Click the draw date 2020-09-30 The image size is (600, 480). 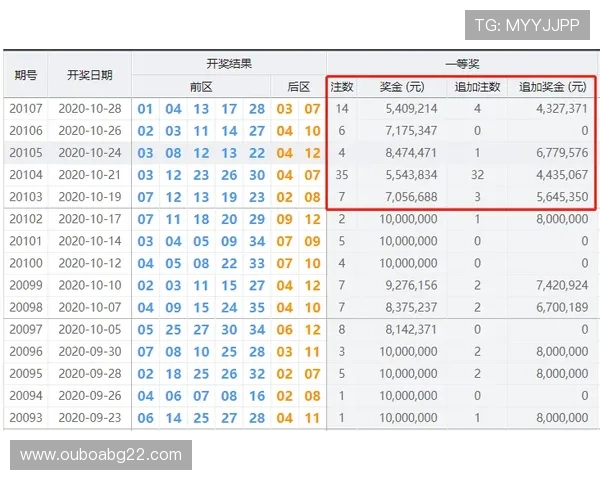pos(90,351)
